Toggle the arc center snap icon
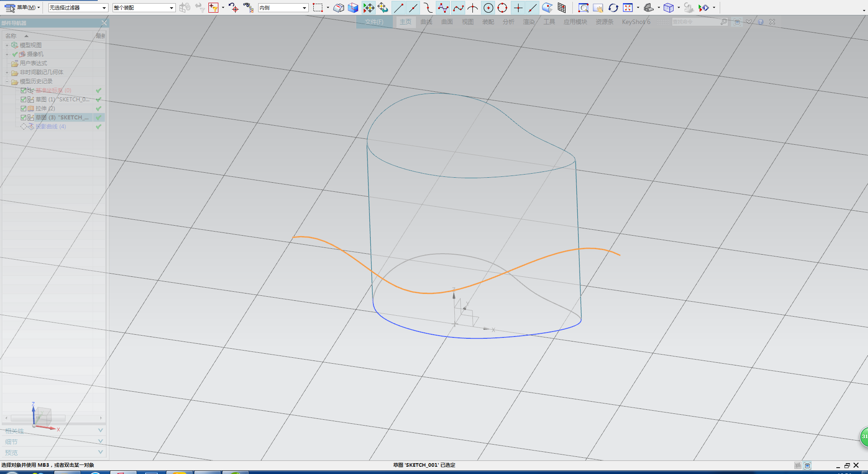Screen dimensions: 868x474 488,8
